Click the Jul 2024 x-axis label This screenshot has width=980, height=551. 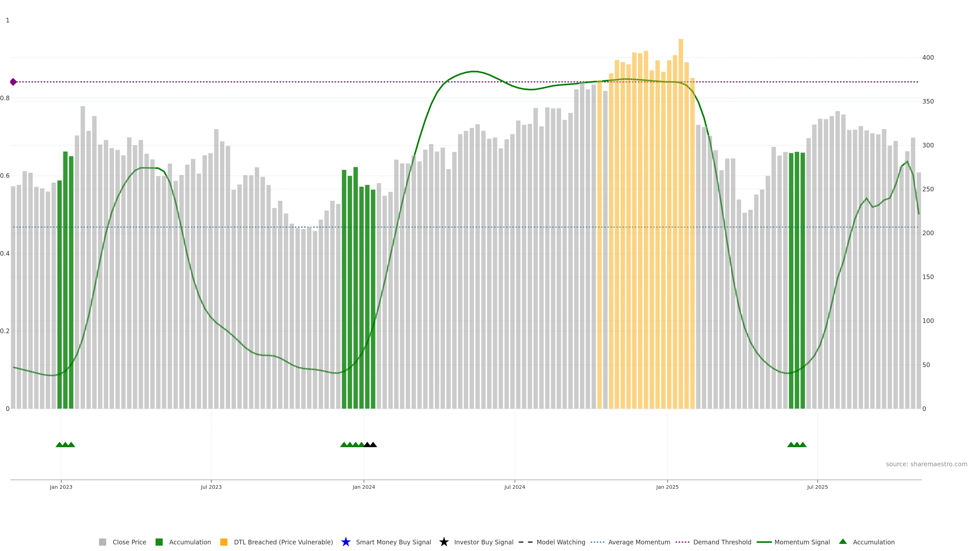514,487
